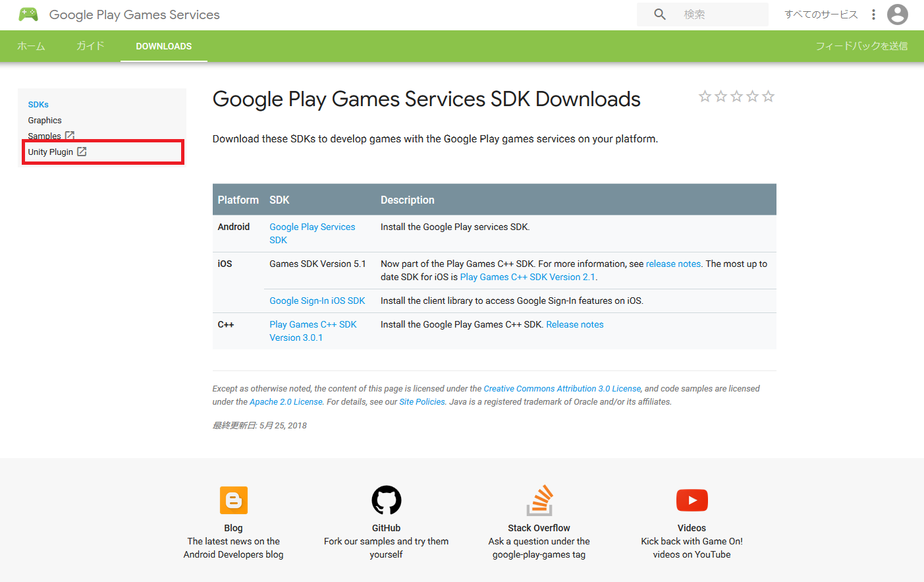Screen dimensions: 924x582
Task: Click the Videos footer title
Action: (692, 528)
